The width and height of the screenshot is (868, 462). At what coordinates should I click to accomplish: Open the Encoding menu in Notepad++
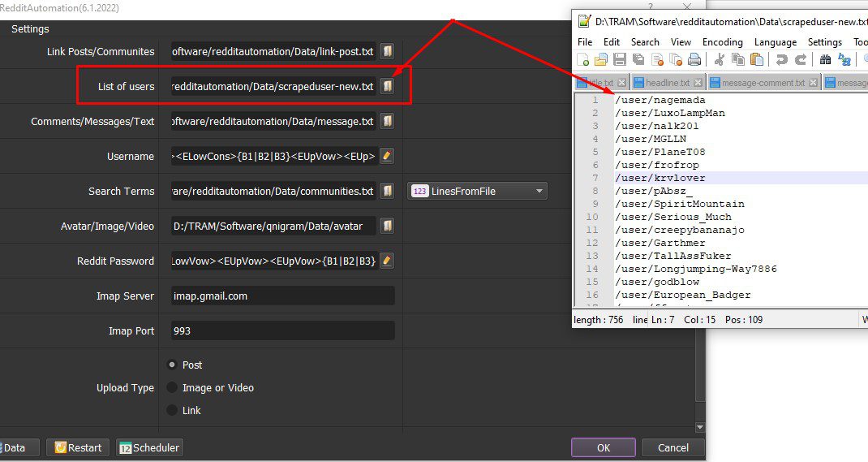click(x=723, y=42)
